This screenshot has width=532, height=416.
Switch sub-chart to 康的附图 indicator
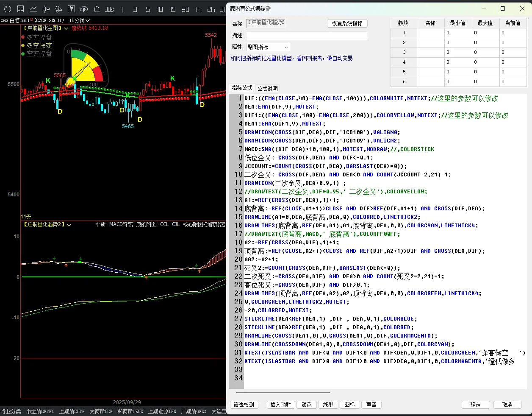pos(146,224)
